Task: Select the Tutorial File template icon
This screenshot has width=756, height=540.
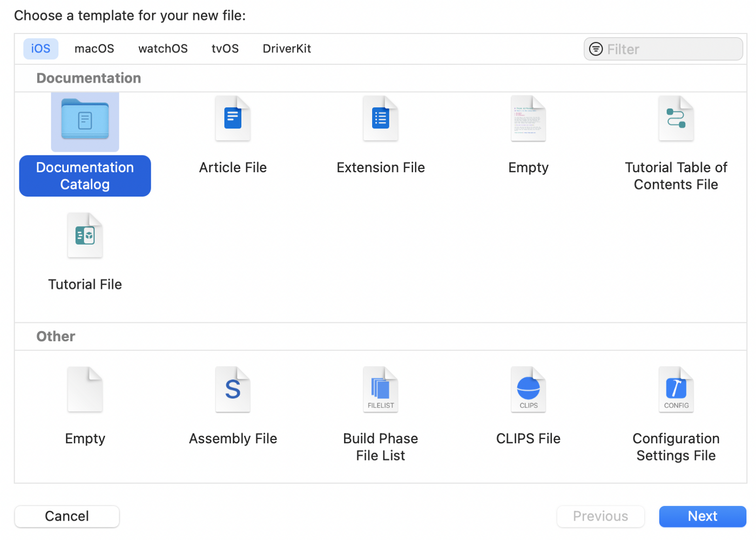Action: [x=85, y=236]
